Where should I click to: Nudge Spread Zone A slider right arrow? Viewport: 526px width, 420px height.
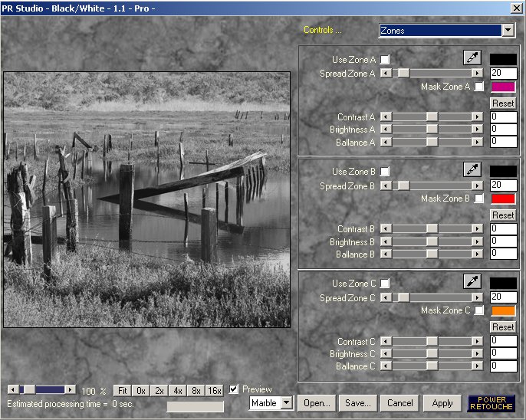click(477, 73)
